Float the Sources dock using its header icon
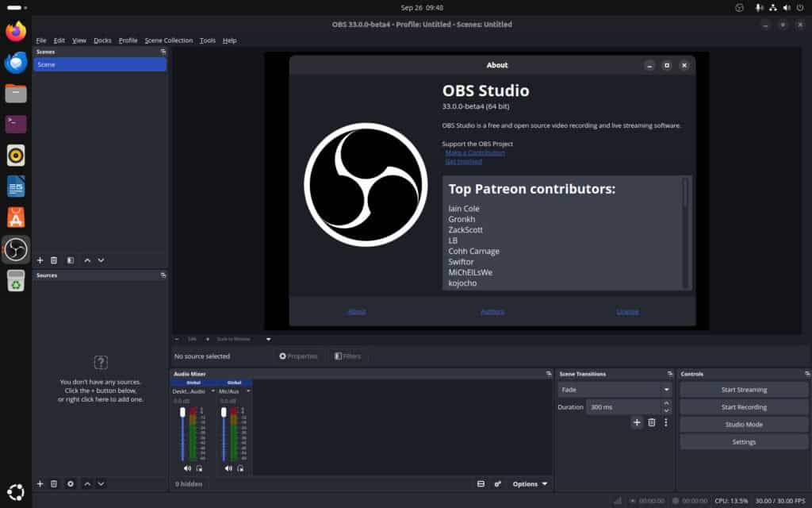Viewport: 812px width, 508px height. point(163,275)
